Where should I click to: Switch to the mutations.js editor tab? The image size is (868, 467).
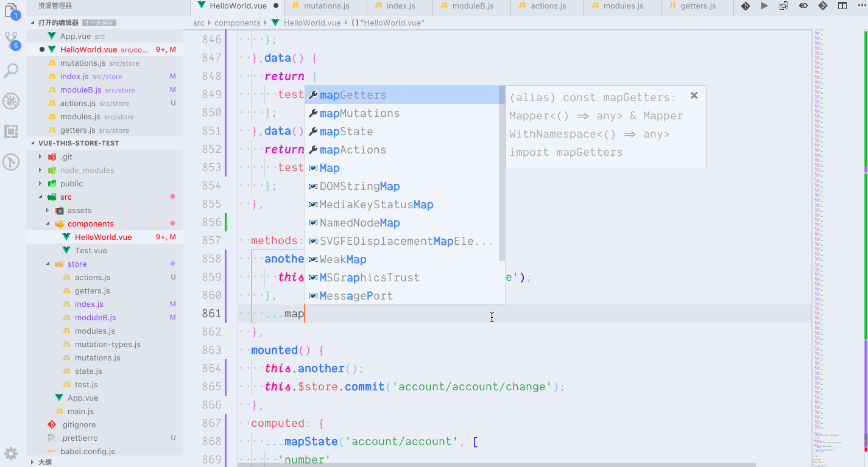(x=325, y=6)
